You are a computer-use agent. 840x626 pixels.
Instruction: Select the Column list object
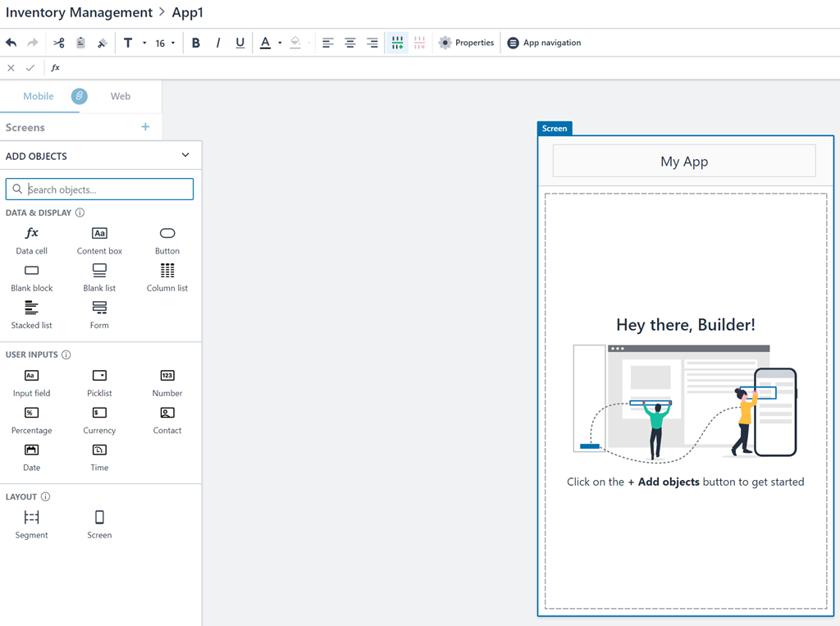point(167,277)
